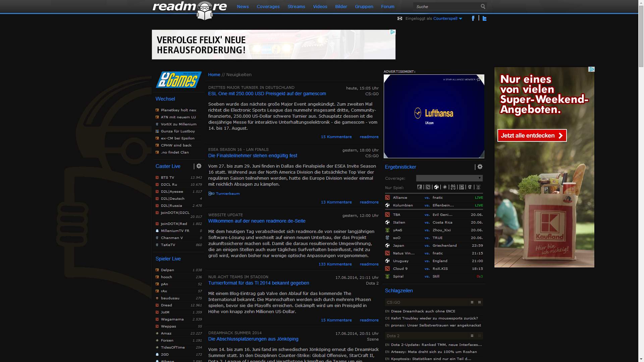Open the Videos menu

320,6
